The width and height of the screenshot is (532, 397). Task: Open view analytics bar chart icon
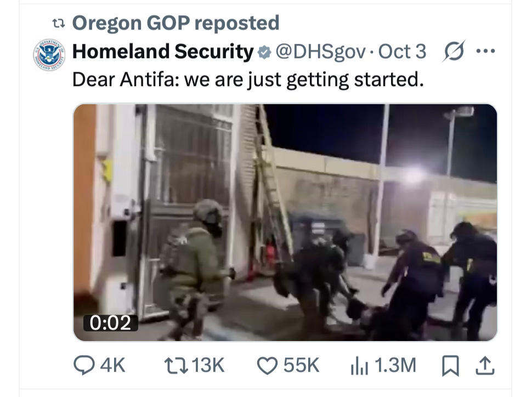(x=359, y=365)
